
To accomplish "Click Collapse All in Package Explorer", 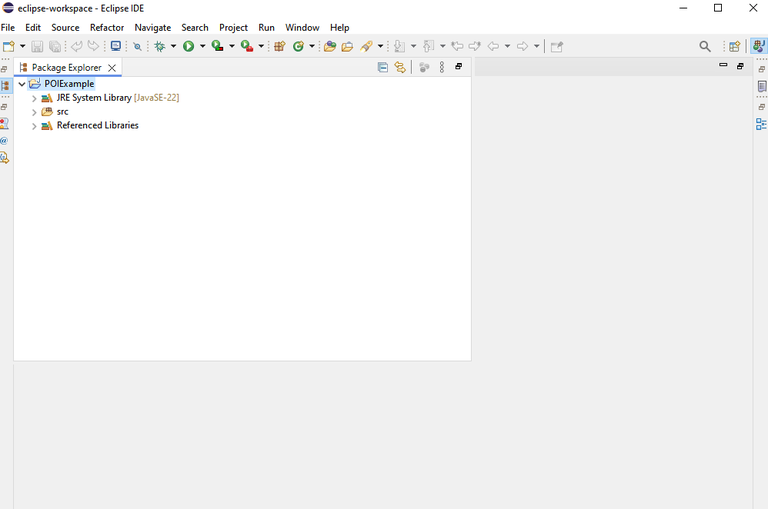I will coord(383,67).
